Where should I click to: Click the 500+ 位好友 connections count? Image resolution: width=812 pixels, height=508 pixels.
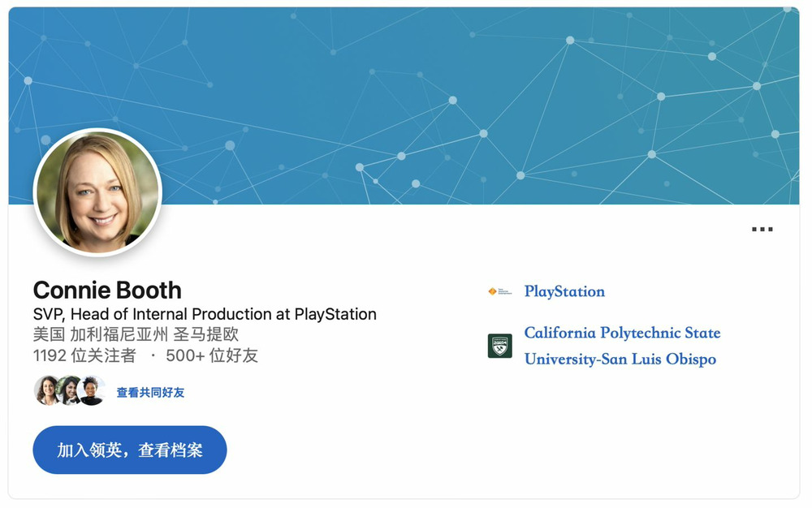click(x=212, y=355)
